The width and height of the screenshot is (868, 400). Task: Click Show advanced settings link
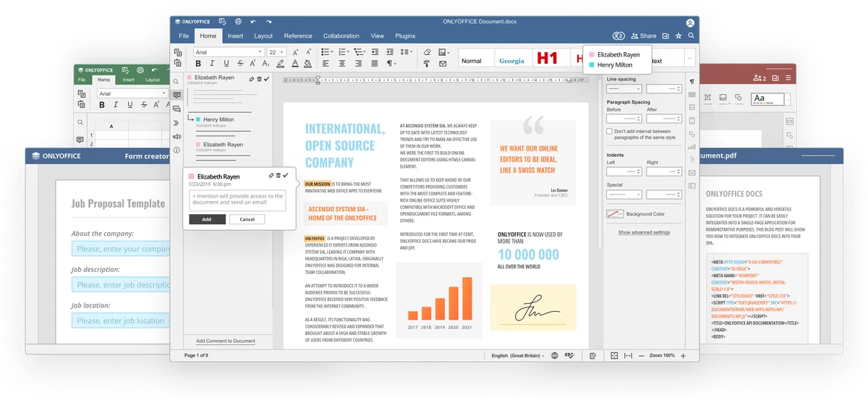(x=644, y=233)
